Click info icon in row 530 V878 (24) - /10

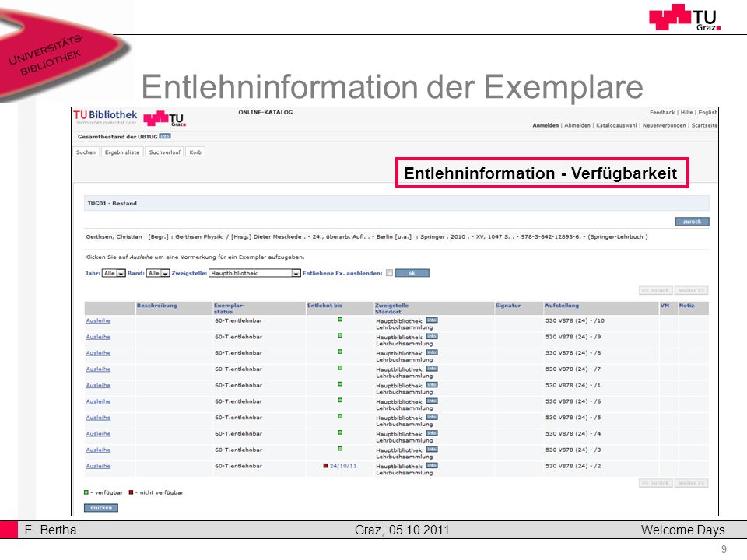432,320
